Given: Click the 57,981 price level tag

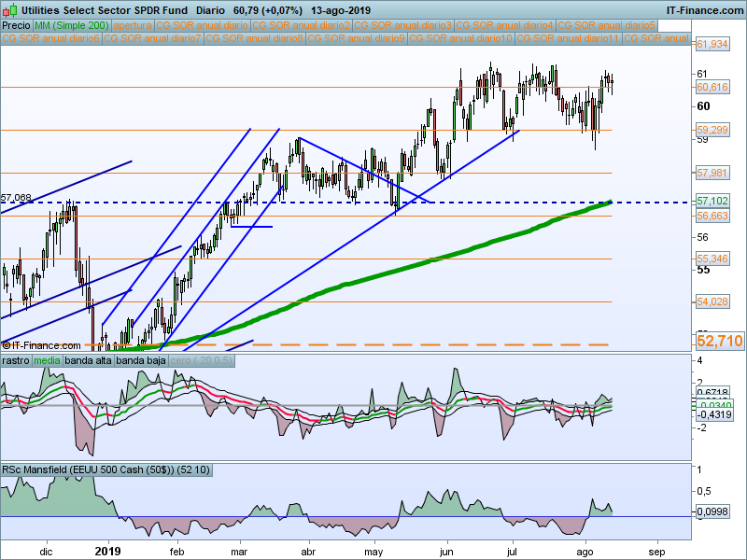Looking at the screenshot, I should [x=712, y=173].
